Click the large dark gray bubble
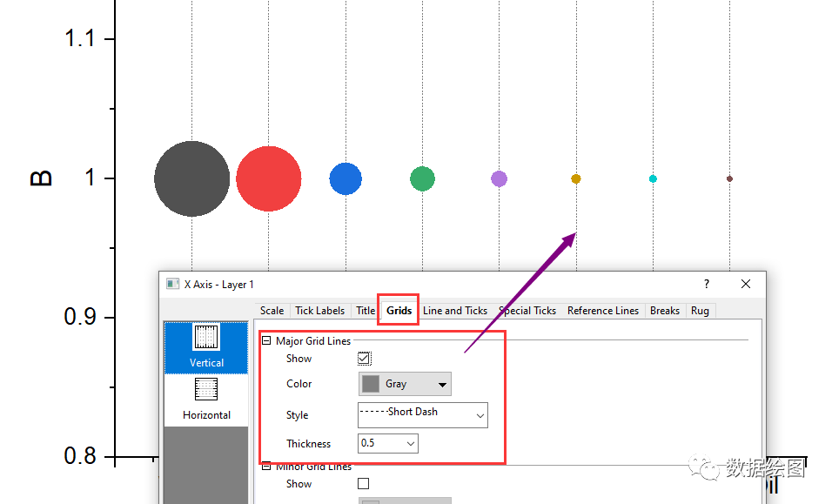The image size is (832, 504). pyautogui.click(x=192, y=178)
